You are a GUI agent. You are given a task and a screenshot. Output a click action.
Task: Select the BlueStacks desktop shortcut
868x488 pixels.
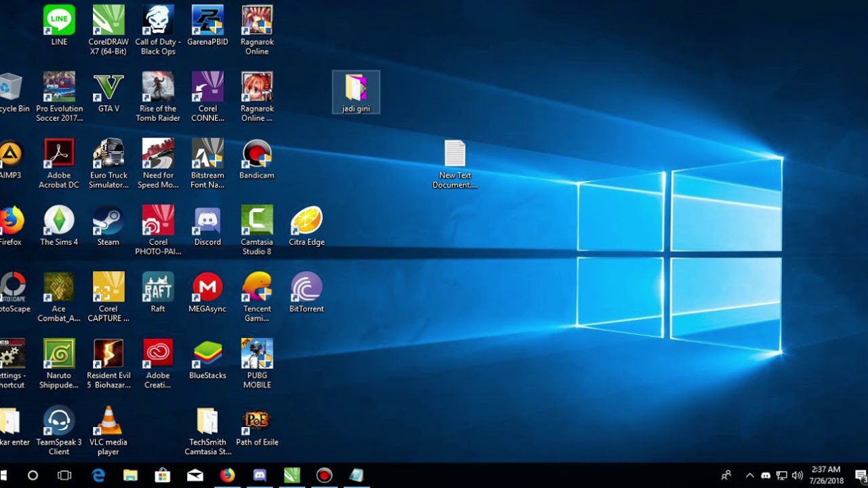pyautogui.click(x=208, y=358)
